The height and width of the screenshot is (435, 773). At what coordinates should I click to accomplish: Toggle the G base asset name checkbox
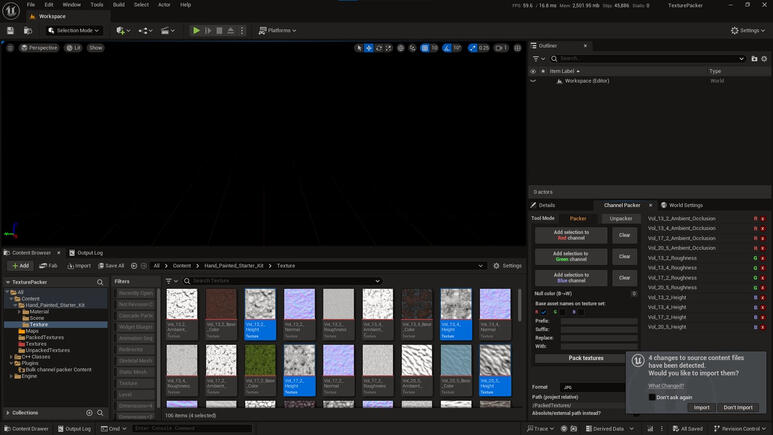click(562, 312)
